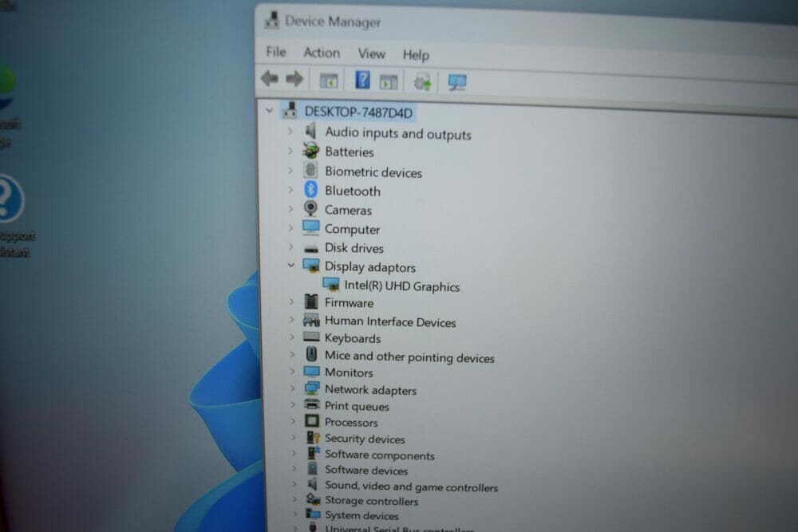Image resolution: width=798 pixels, height=532 pixels.
Task: Open the Help menu
Action: click(416, 55)
